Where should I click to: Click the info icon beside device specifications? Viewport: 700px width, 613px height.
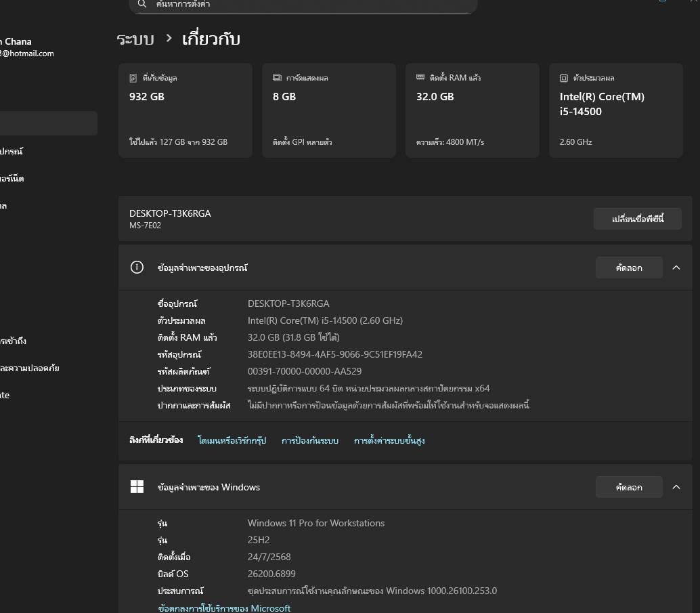pos(137,268)
